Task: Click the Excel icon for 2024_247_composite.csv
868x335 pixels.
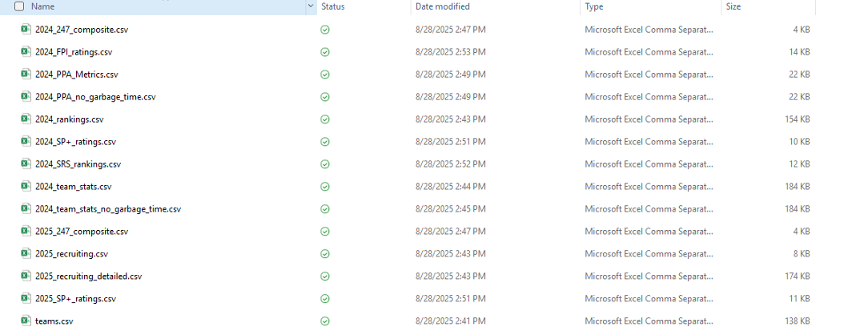Action: pos(26,30)
